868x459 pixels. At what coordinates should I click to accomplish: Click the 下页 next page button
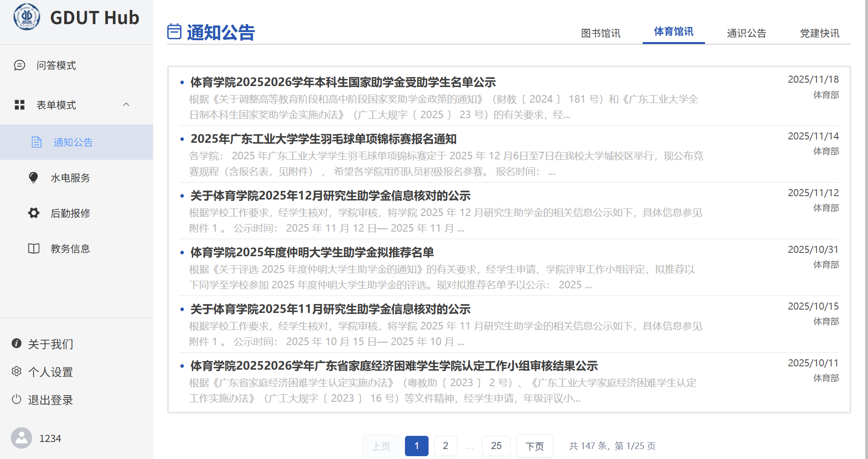[x=534, y=446]
